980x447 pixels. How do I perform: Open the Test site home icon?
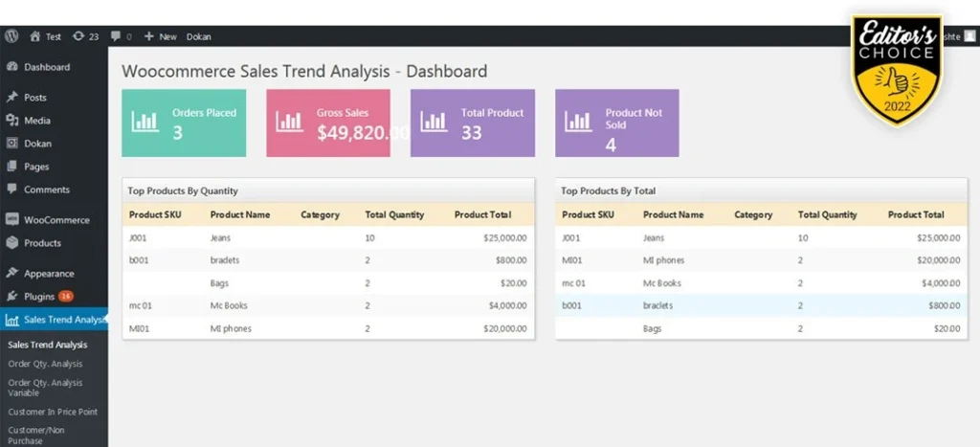point(35,36)
